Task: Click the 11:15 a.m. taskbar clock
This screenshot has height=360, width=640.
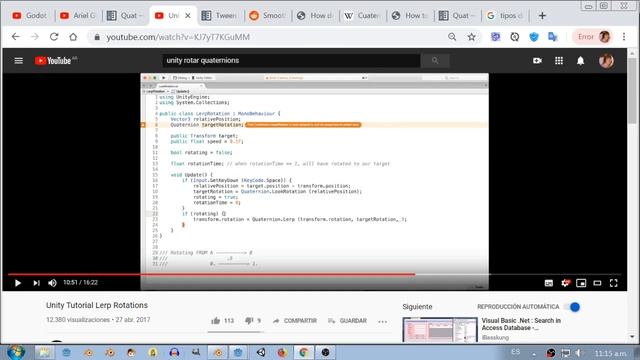Action: [x=610, y=353]
